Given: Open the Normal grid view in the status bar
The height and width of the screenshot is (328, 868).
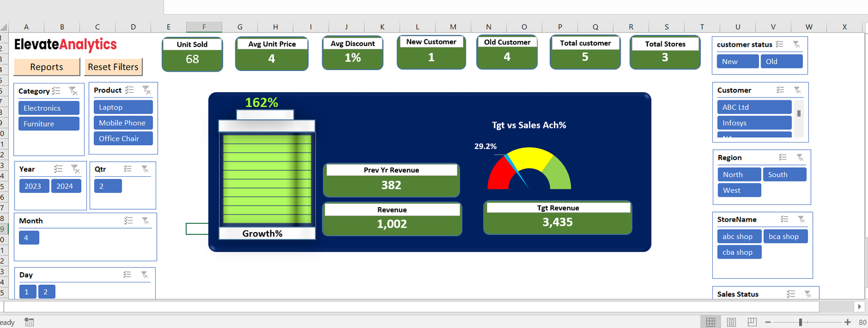Looking at the screenshot, I should click(711, 322).
